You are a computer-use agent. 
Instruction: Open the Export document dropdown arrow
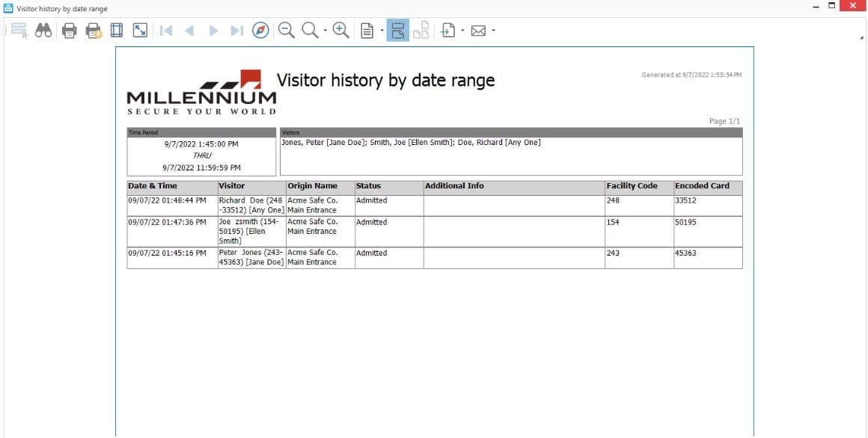(x=462, y=31)
